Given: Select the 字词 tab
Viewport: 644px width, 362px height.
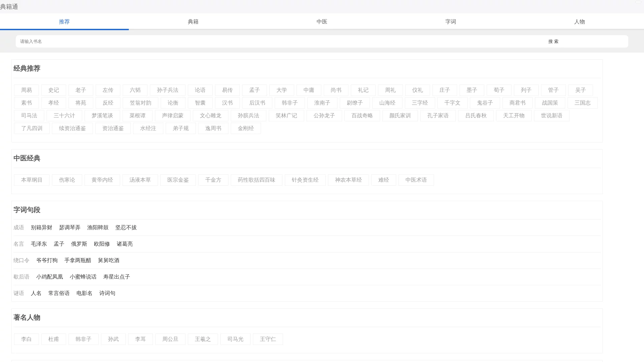Looking at the screenshot, I should (x=450, y=22).
